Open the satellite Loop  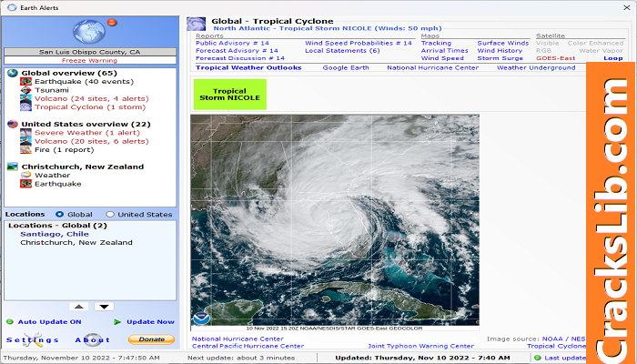pos(613,58)
